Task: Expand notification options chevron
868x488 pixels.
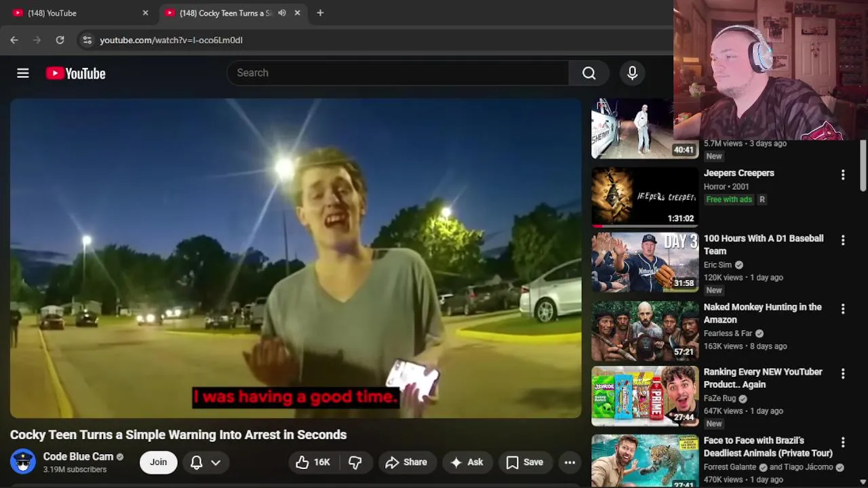Action: click(x=216, y=462)
